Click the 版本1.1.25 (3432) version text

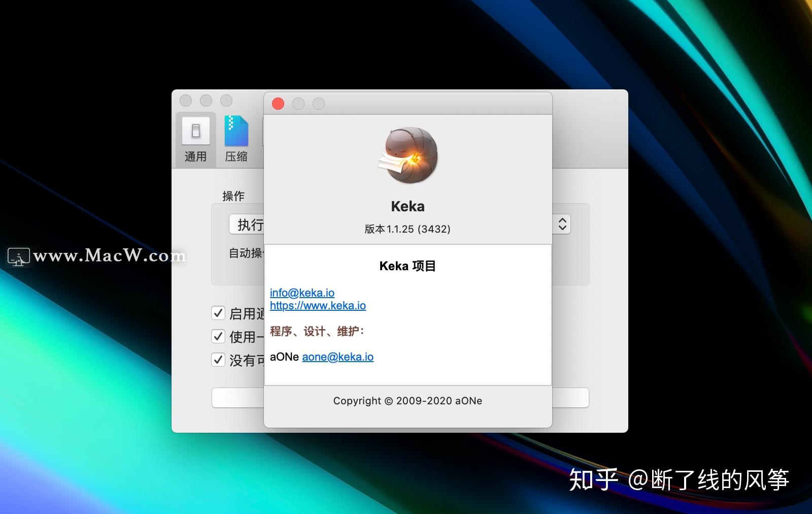(408, 229)
